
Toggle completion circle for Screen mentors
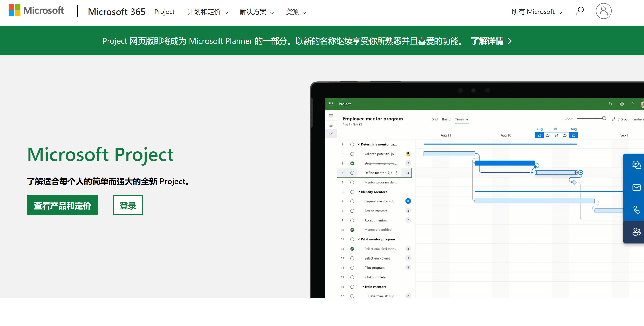352,211
